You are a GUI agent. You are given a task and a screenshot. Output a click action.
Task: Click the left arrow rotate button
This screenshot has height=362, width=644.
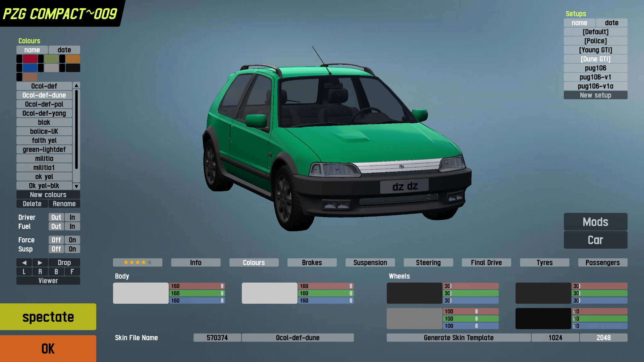coord(24,263)
